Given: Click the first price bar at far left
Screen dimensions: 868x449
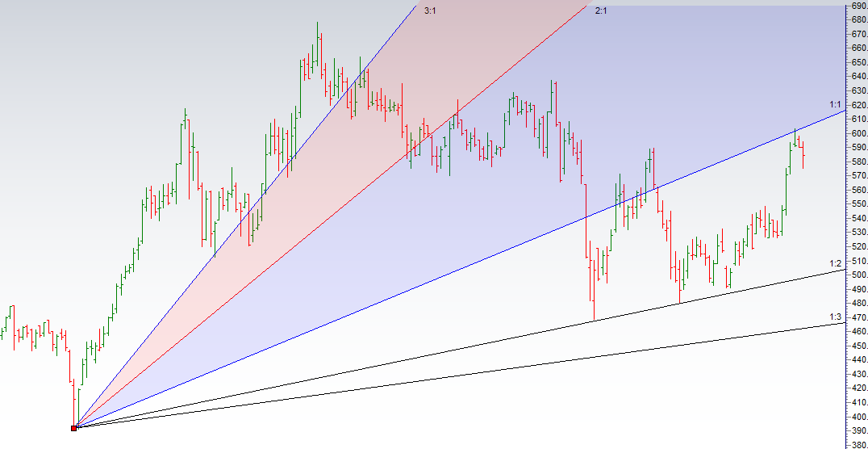Looking at the screenshot, I should tap(2, 333).
